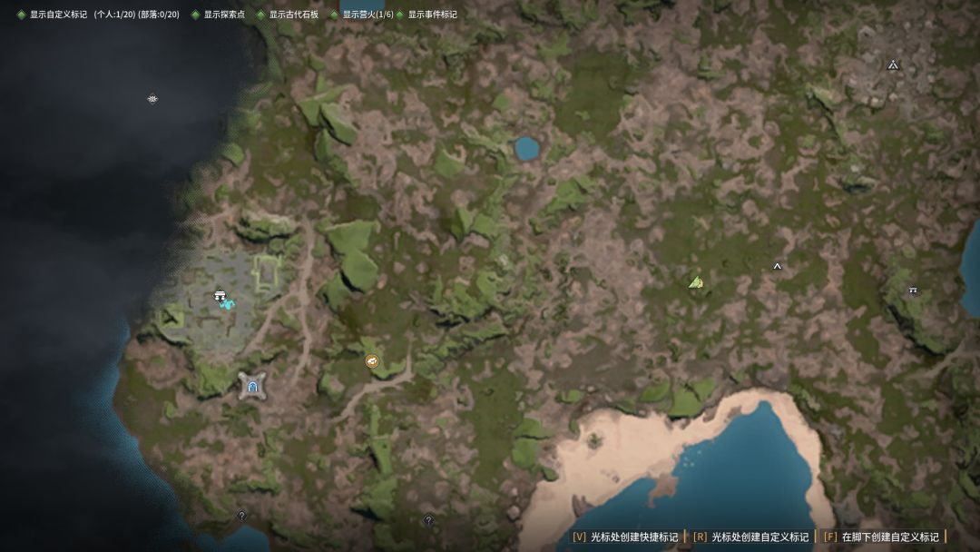This screenshot has height=552, width=980.
Task: Toggle the 显示探索点 filter
Action: pyautogui.click(x=218, y=15)
